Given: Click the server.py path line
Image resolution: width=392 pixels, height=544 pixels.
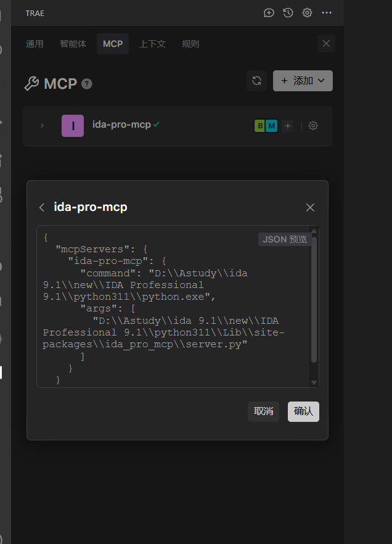Looking at the screenshot, I should tap(145, 345).
